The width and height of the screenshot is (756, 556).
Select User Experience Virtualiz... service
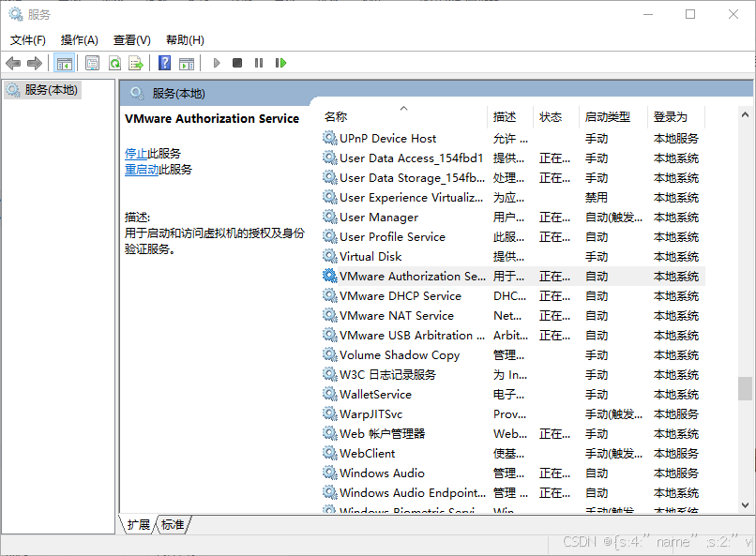coord(513,198)
